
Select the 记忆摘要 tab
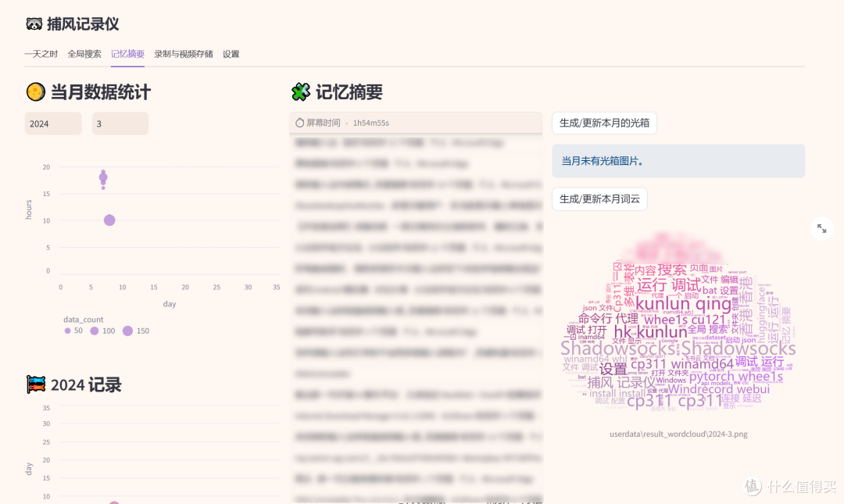[x=127, y=54]
